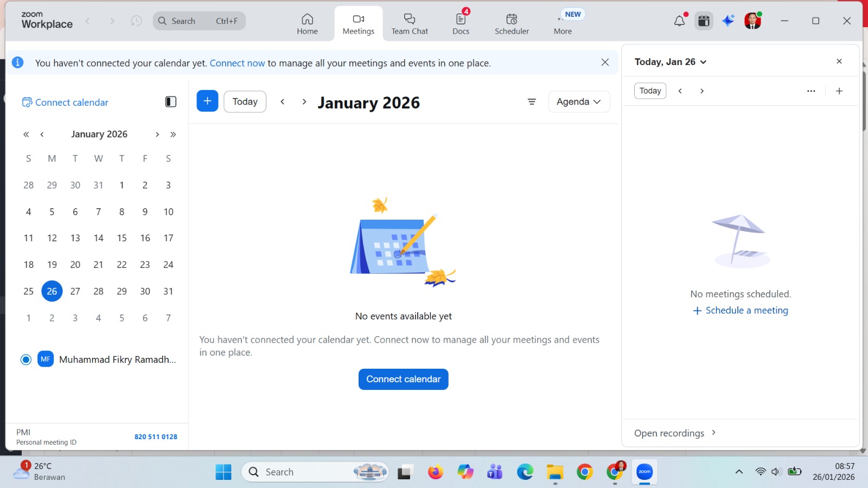Click the Zoom search input field

tap(199, 21)
